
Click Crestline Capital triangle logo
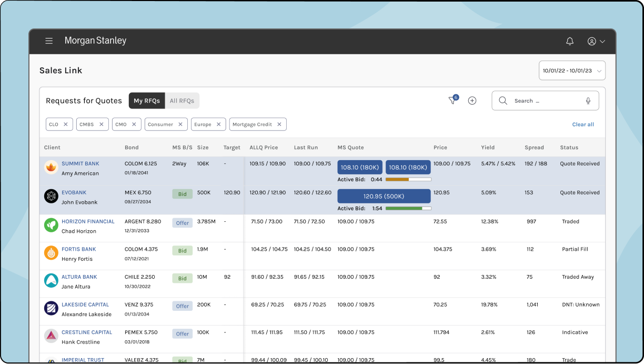51,336
